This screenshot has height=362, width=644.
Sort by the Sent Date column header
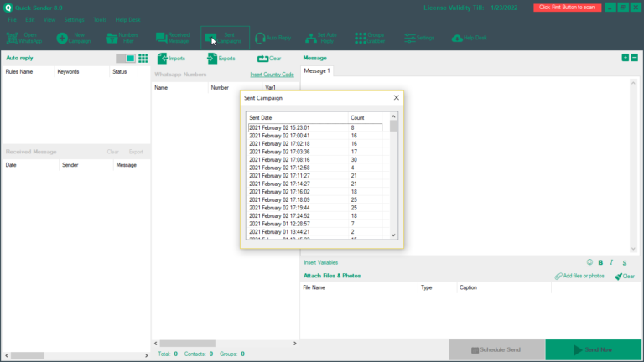(x=298, y=118)
